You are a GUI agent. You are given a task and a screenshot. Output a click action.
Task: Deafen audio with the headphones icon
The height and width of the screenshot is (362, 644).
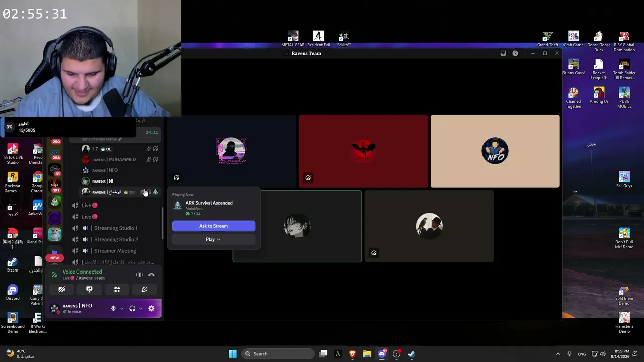132,309
